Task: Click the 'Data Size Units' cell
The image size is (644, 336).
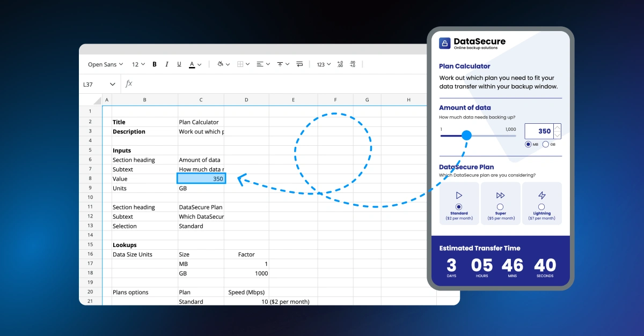Action: 144,255
